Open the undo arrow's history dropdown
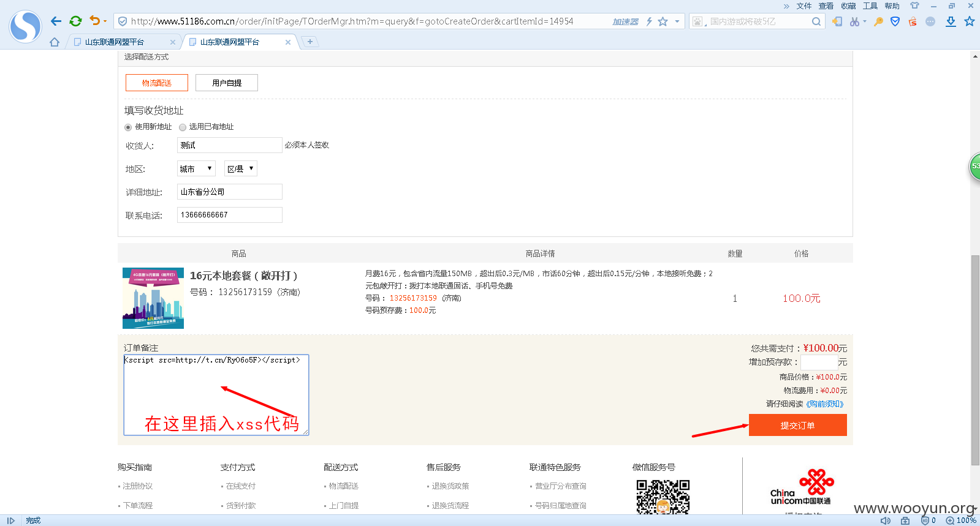 (105, 21)
